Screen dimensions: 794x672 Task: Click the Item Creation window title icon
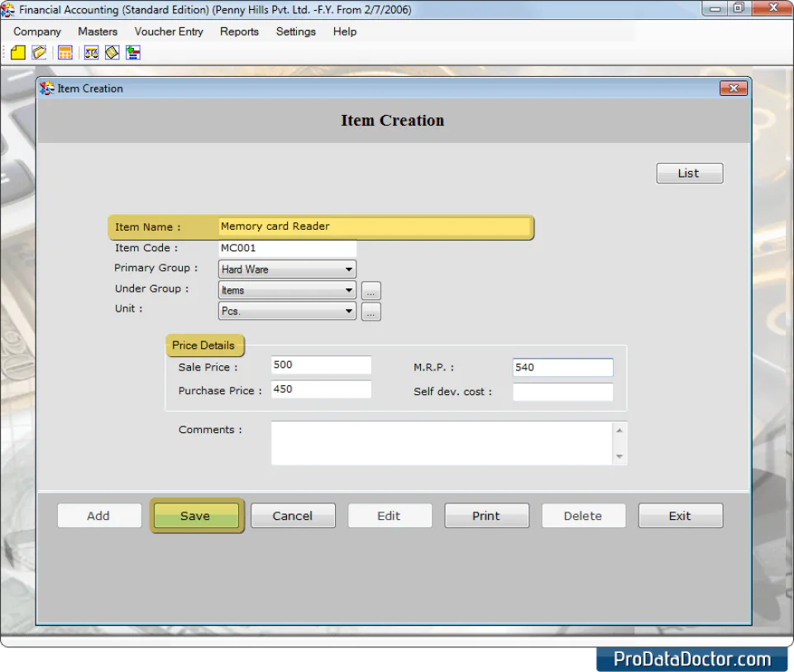pos(46,88)
